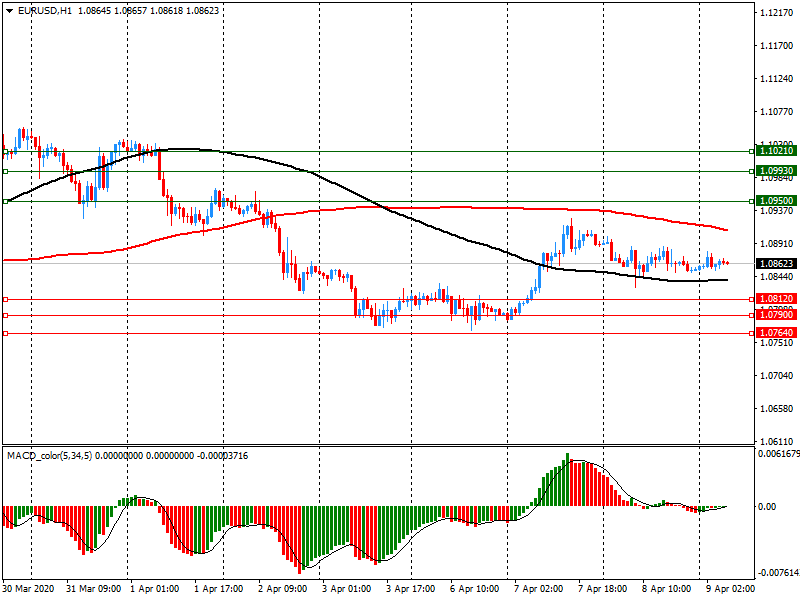This screenshot has width=800, height=600.
Task: Select the red 1.07640 level tag
Action: coord(776,333)
